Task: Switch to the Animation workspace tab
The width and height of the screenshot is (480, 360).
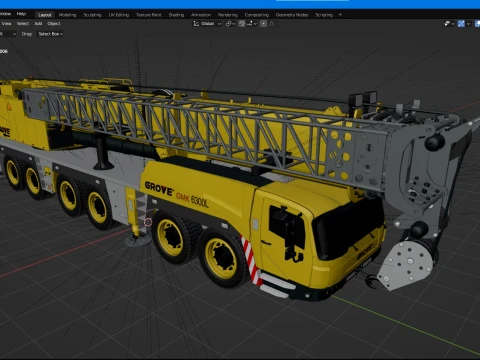Action: pyautogui.click(x=201, y=15)
